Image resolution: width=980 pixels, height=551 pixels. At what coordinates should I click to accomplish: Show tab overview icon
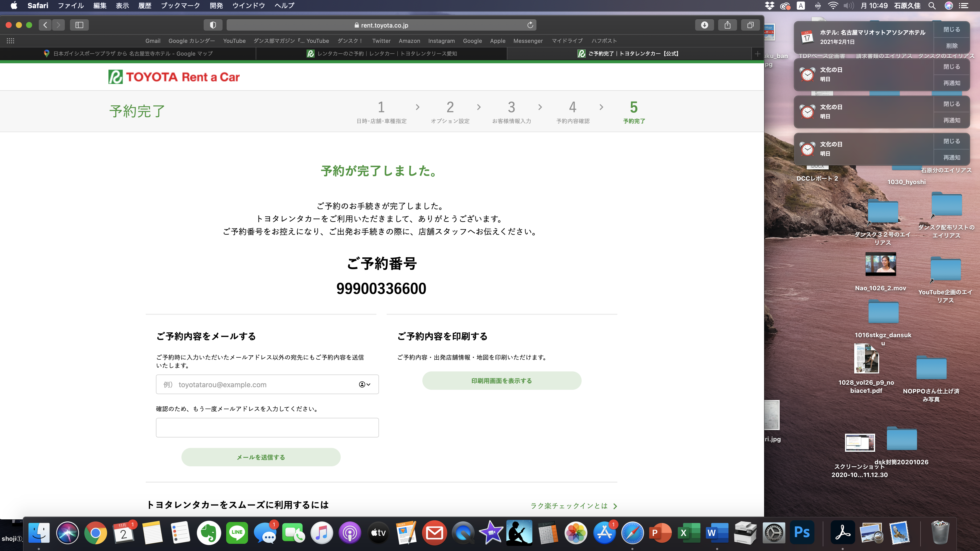click(x=750, y=25)
